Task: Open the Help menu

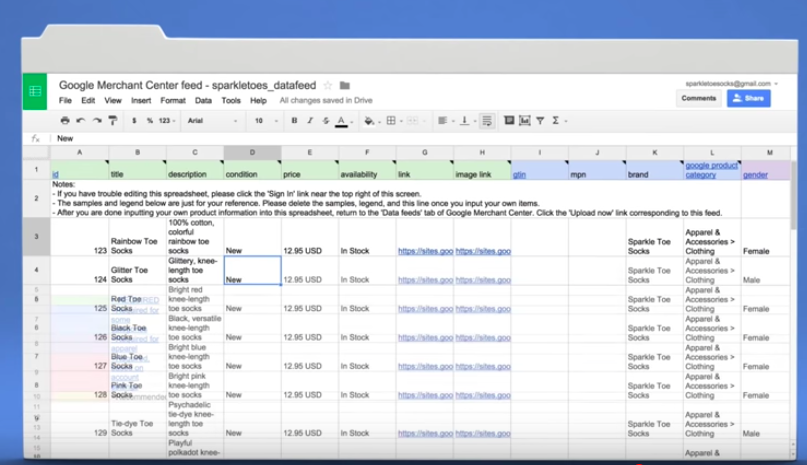Action: [258, 100]
